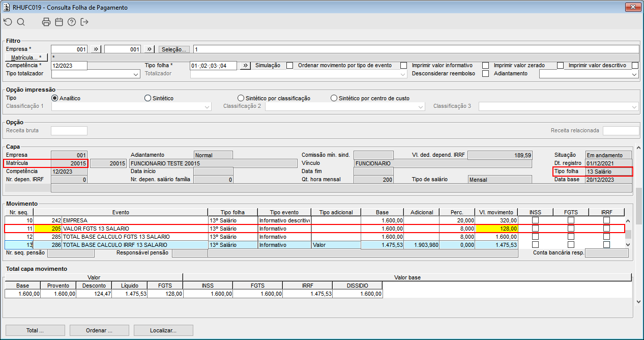
Task: Select row TOTAL BASE CALCULO FGTS 13 SALARIO
Action: [x=314, y=237]
